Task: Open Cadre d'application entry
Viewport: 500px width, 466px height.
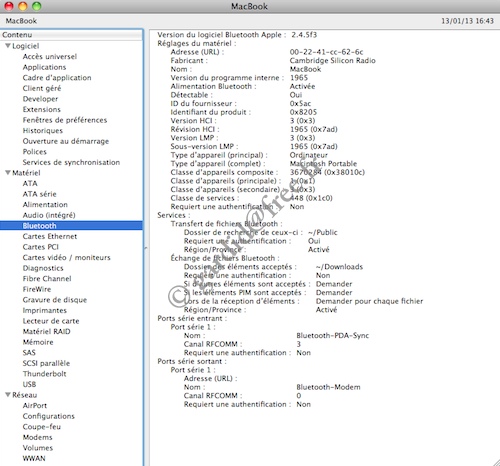Action: pos(57,78)
